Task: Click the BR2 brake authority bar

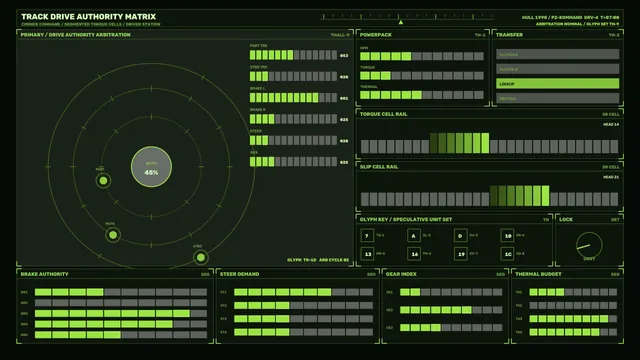Action: 121,303
